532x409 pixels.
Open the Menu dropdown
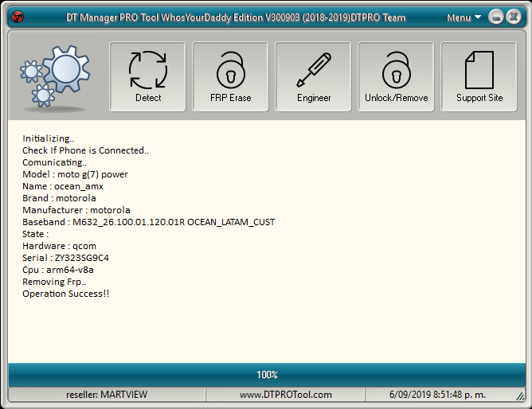pos(464,18)
